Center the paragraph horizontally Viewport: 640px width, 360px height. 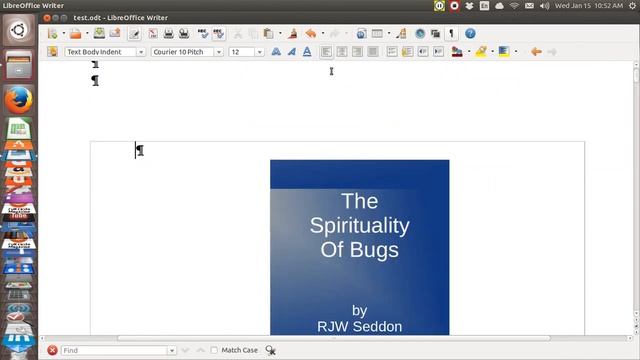coord(342,51)
